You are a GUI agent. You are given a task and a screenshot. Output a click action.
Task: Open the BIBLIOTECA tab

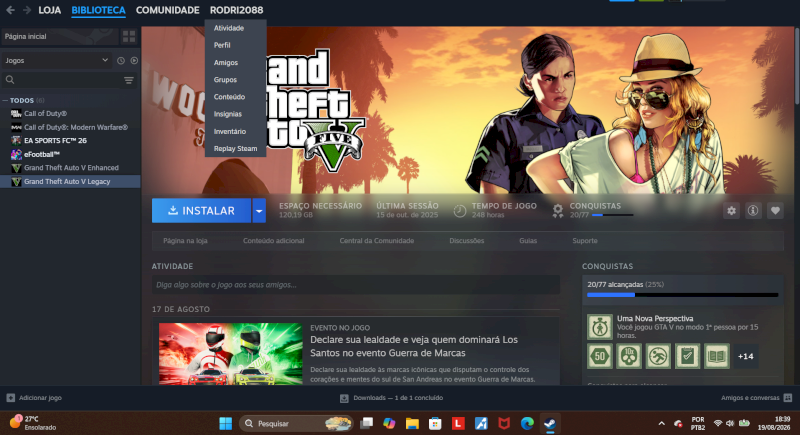click(x=98, y=10)
